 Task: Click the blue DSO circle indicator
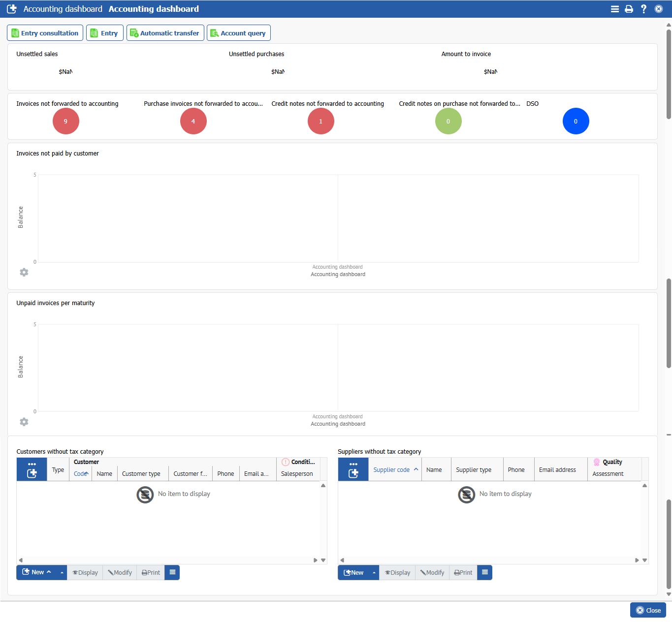[x=576, y=121]
